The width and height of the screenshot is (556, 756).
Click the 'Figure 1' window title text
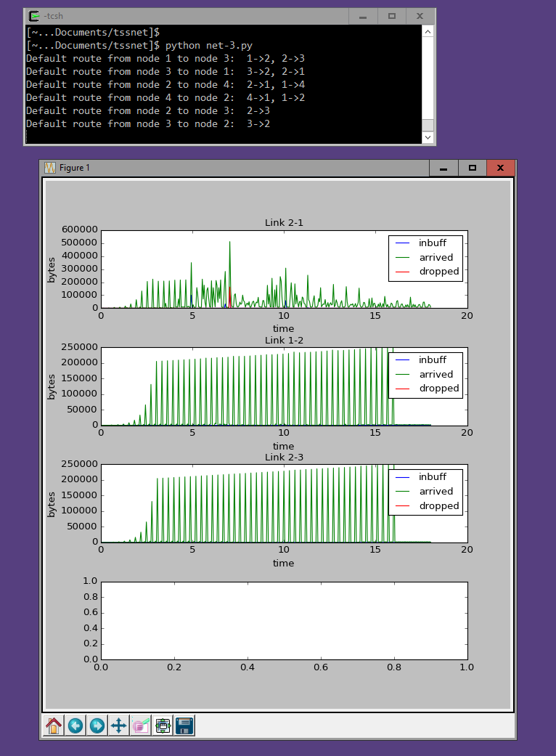[75, 168]
